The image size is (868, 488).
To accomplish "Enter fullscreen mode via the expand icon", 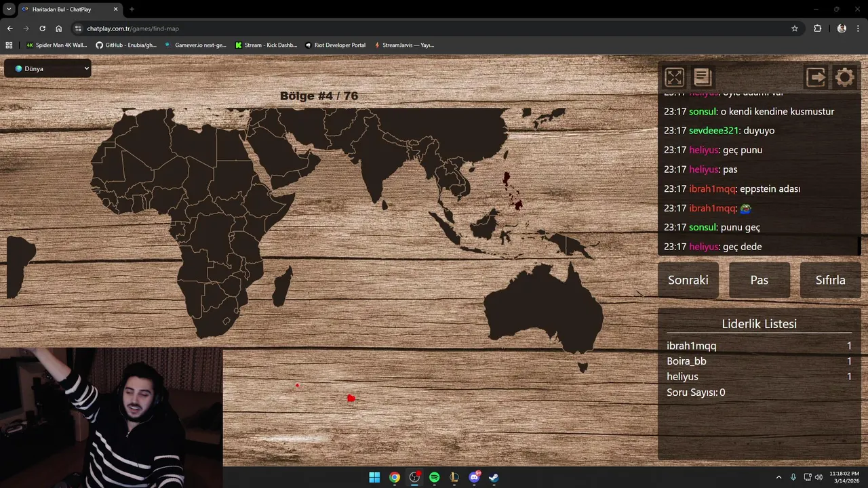I will (674, 77).
